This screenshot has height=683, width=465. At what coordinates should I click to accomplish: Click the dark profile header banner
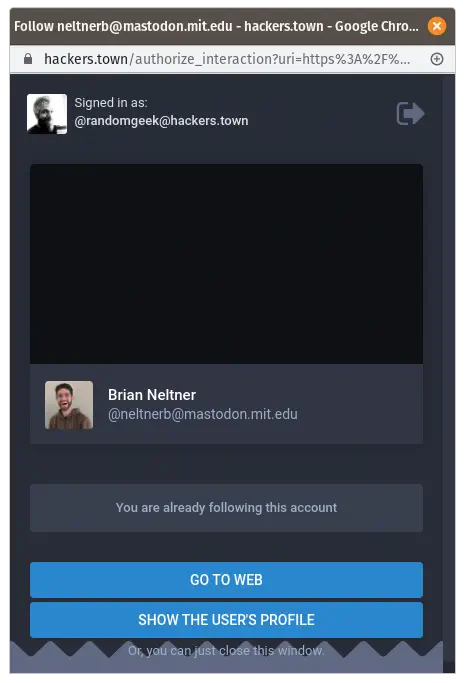[226, 264]
